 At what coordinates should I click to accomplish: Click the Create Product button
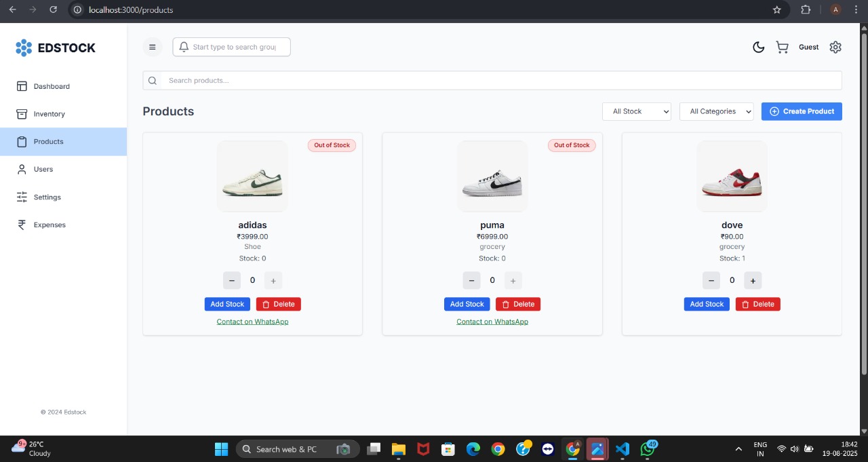click(x=802, y=111)
